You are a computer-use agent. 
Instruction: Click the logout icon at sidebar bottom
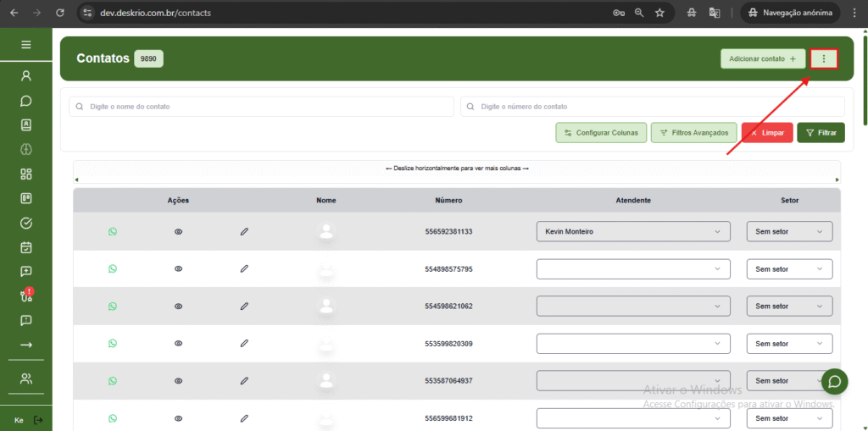38,420
